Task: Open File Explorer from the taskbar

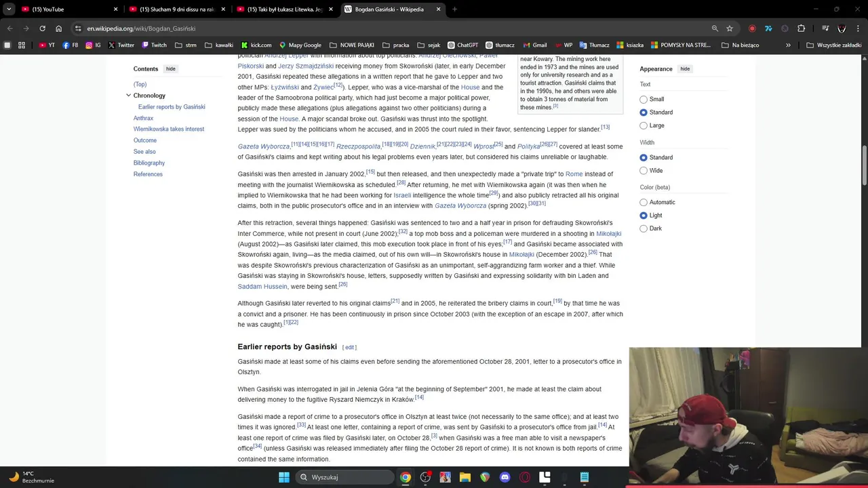Action: pyautogui.click(x=465, y=477)
